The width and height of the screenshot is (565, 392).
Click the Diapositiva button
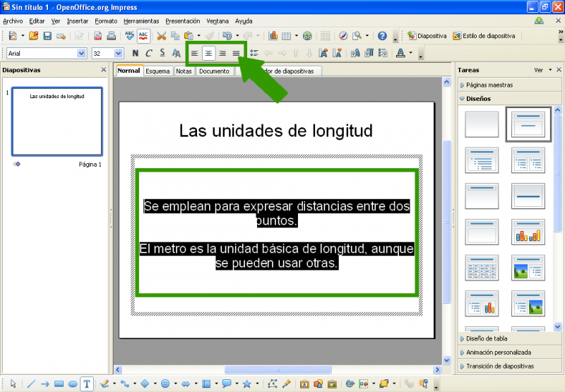coord(427,35)
